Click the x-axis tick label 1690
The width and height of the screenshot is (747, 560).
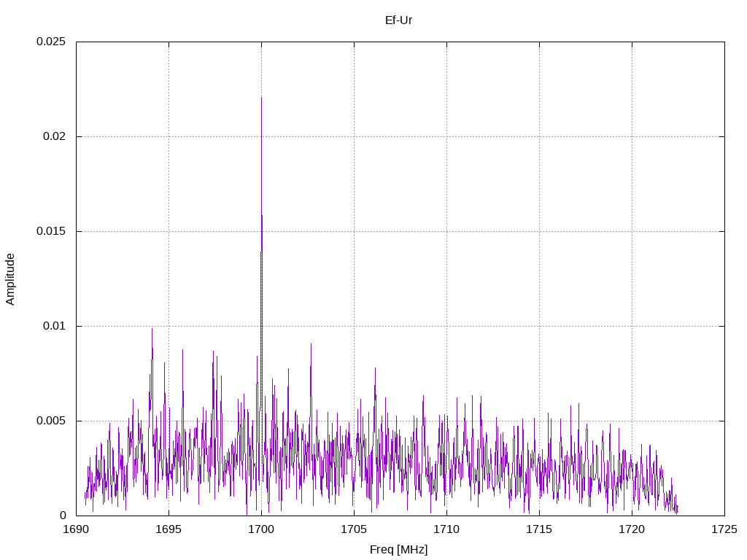coord(76,529)
